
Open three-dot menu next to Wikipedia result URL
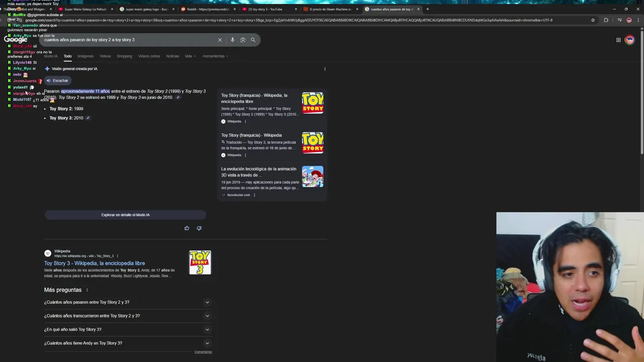pos(118,256)
